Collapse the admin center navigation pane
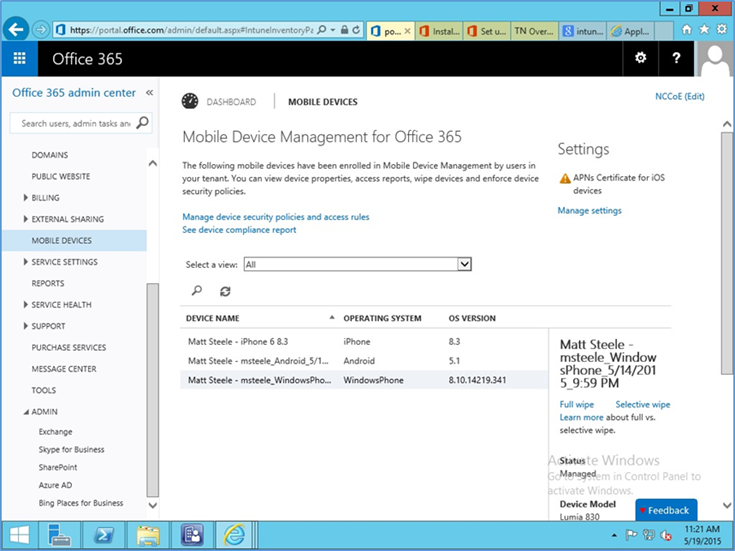The height and width of the screenshot is (551, 735). (x=149, y=93)
